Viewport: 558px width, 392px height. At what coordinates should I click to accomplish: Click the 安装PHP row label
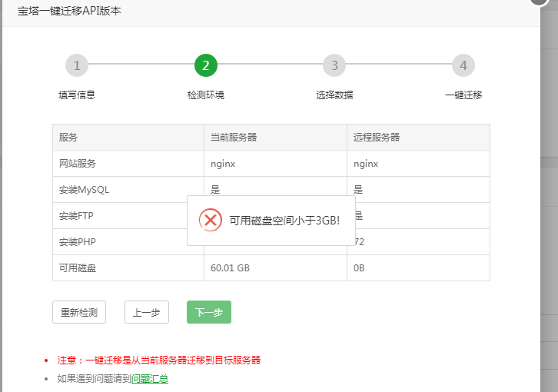click(x=77, y=242)
